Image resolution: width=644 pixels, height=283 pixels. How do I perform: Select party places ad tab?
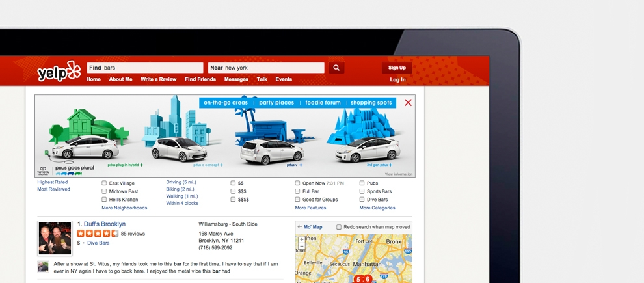click(276, 103)
